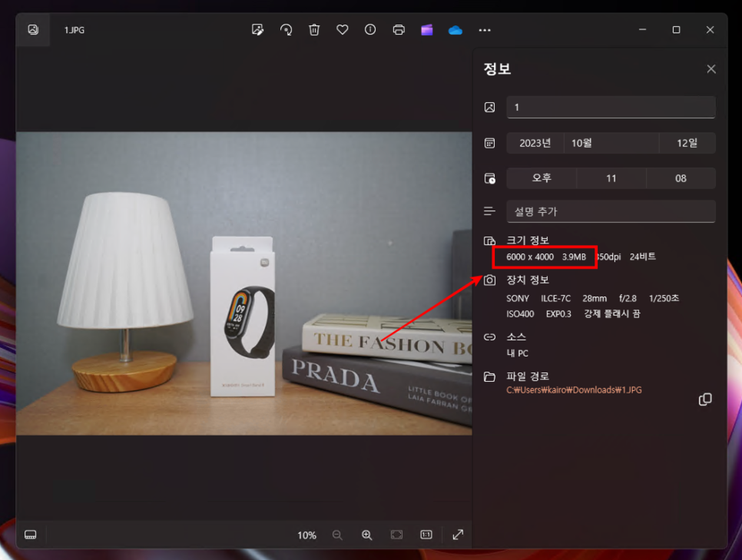
Task: Click the 파일 경로 folder icon
Action: tap(490, 377)
